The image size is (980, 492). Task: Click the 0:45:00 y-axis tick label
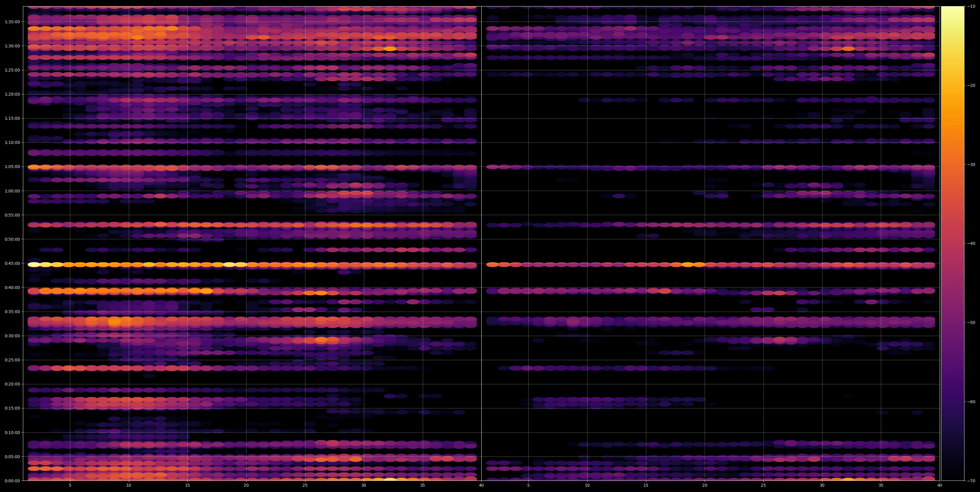pos(12,263)
